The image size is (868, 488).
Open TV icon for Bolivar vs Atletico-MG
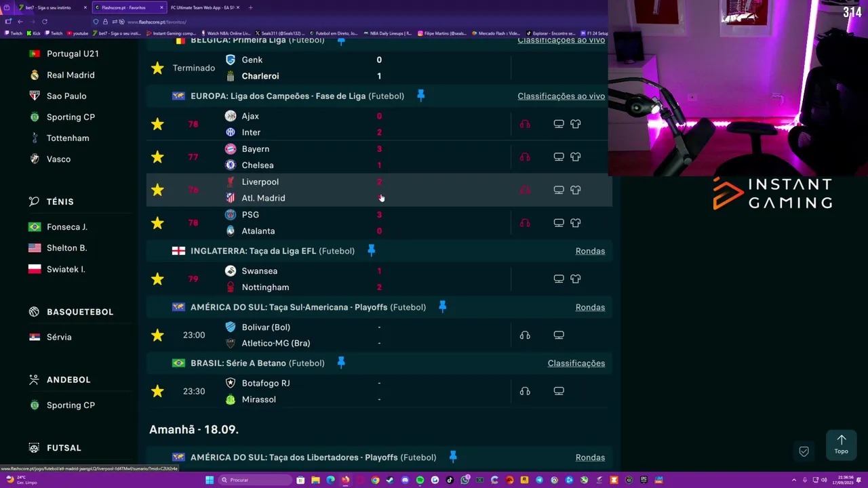pyautogui.click(x=559, y=335)
